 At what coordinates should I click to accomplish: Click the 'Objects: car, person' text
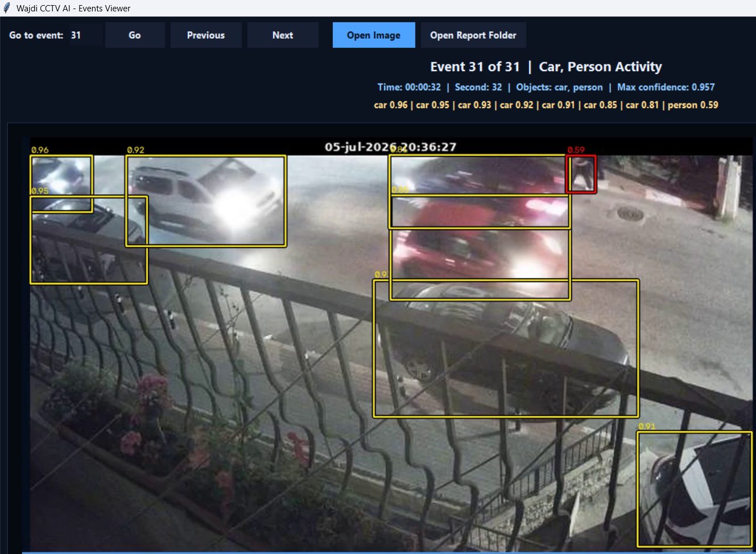coord(559,87)
